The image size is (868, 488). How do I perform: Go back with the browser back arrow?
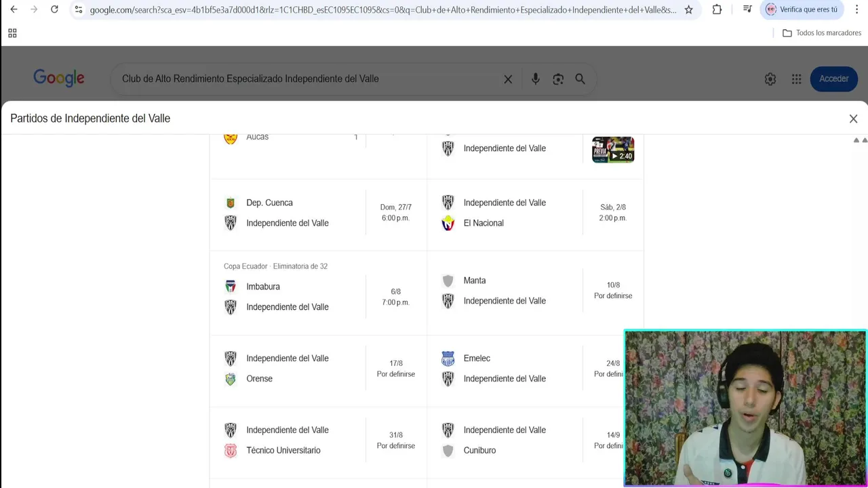14,9
